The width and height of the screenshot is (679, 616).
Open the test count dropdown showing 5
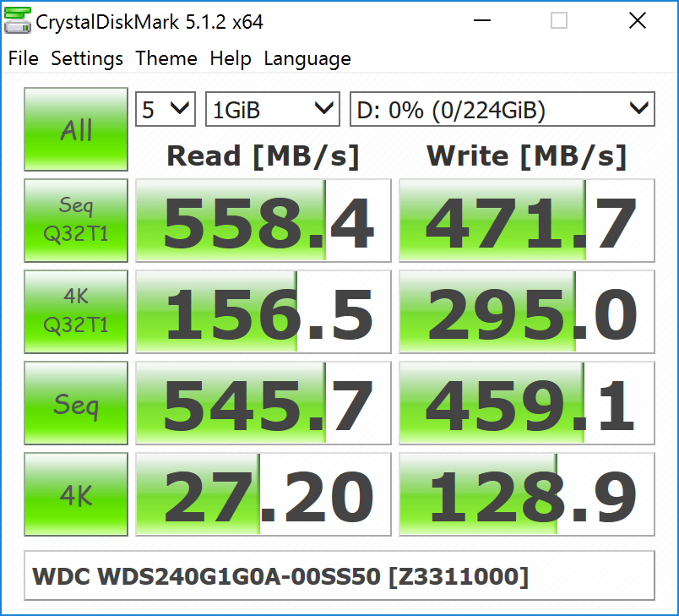pyautogui.click(x=166, y=110)
